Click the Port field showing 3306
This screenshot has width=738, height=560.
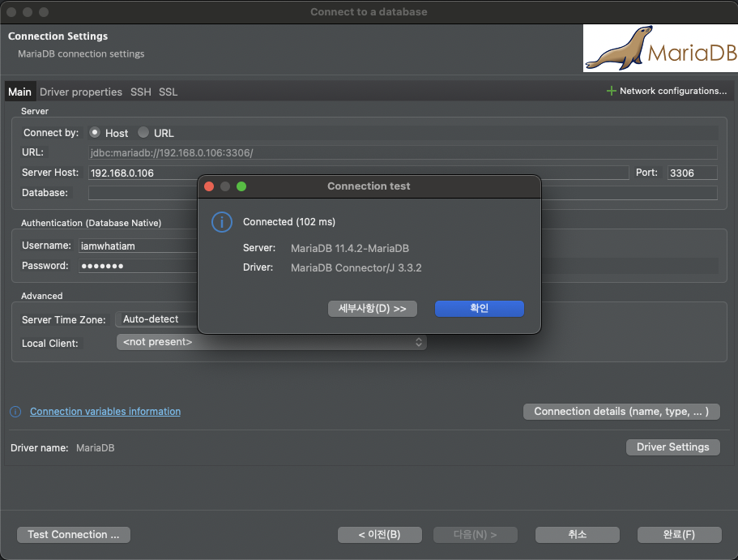pos(692,173)
